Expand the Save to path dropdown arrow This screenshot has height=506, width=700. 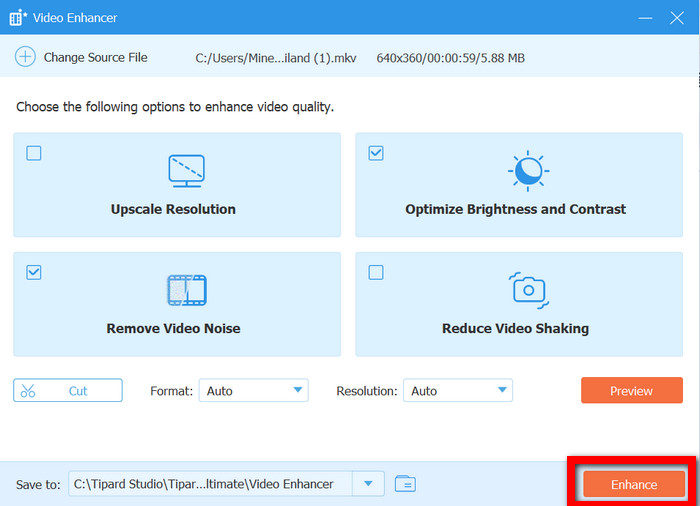370,484
